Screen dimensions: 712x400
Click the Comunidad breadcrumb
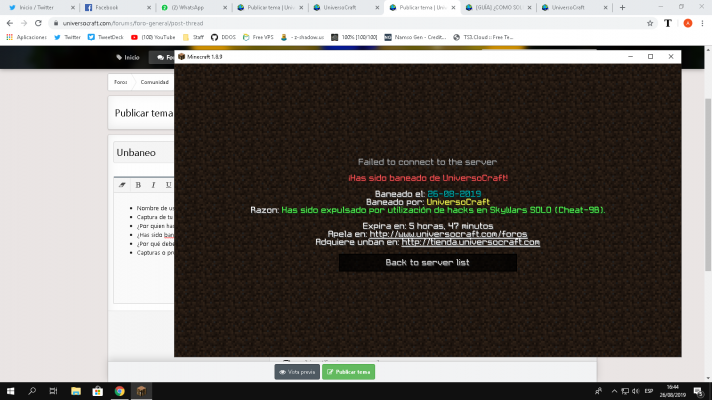(x=154, y=82)
